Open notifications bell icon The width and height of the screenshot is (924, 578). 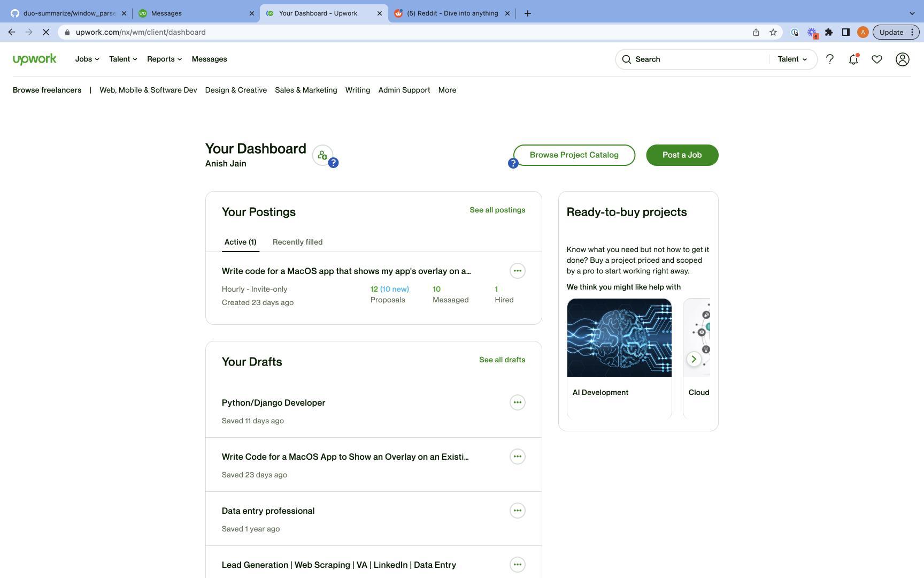point(853,59)
